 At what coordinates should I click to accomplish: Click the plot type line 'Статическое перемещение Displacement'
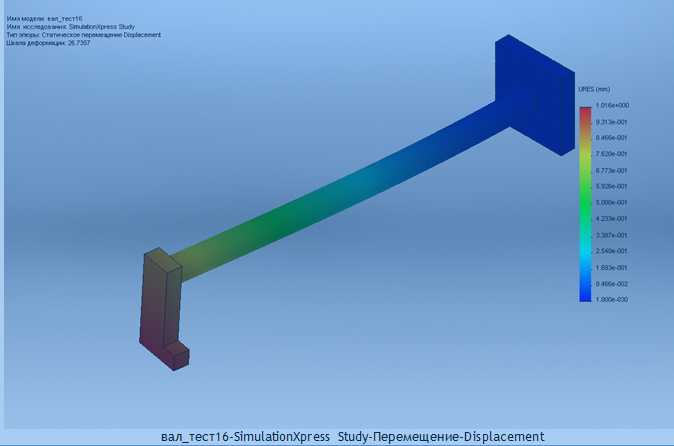pos(83,35)
